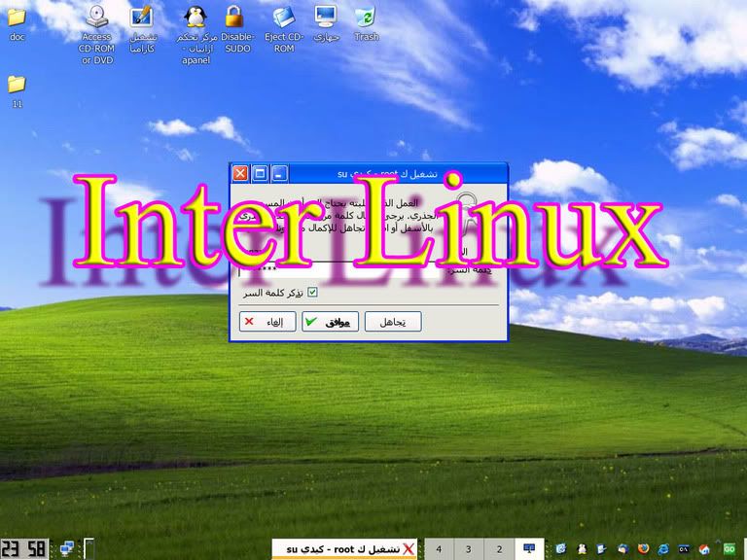Open the doc folder on the desktop
This screenshot has width=747, height=560.
point(17,23)
